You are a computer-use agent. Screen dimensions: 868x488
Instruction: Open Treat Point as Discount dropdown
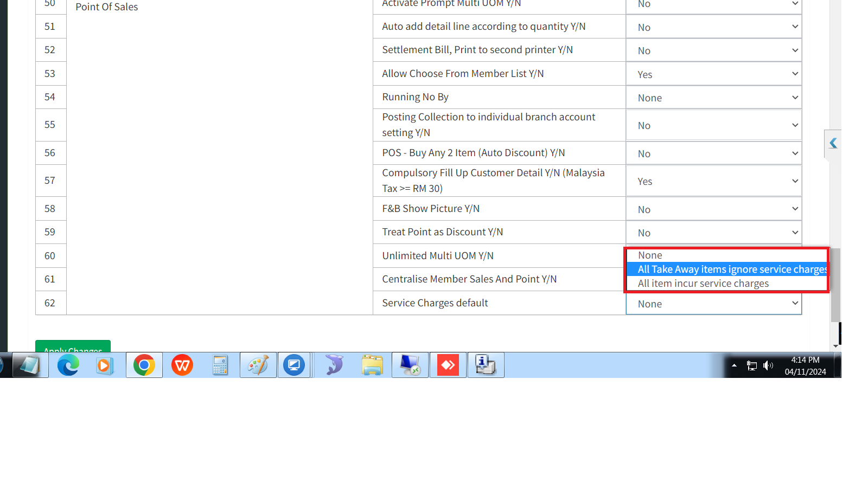714,233
